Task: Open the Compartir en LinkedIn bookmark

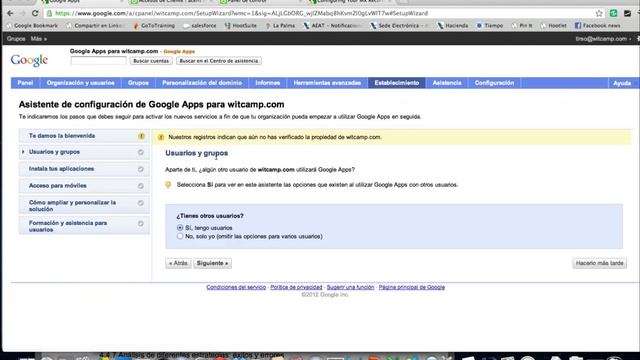Action: (x=95, y=26)
